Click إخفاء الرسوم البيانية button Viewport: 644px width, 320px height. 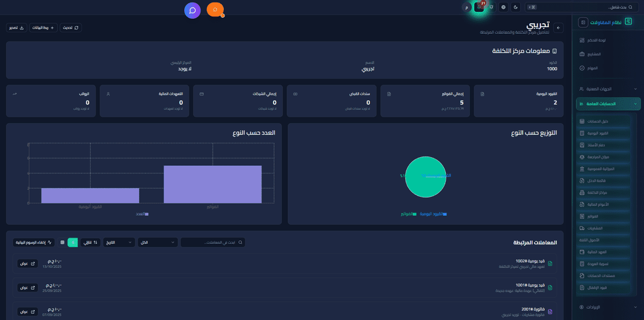tap(34, 243)
